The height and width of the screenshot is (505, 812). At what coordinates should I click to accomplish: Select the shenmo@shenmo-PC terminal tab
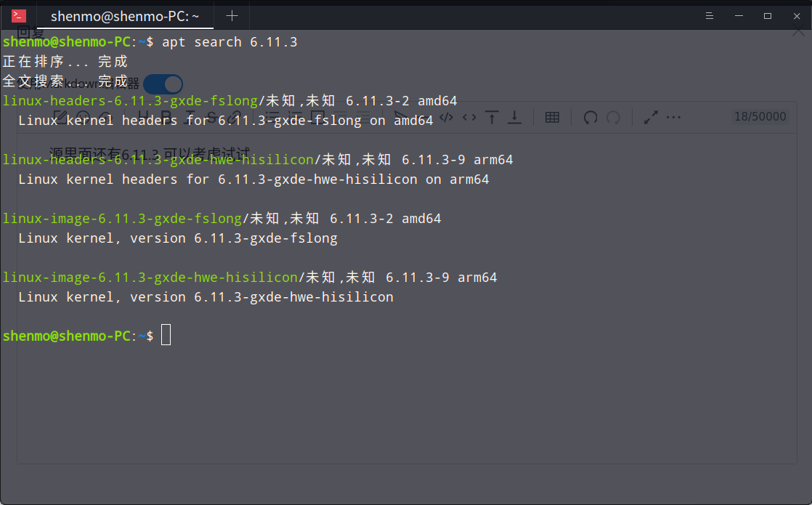[x=125, y=16]
